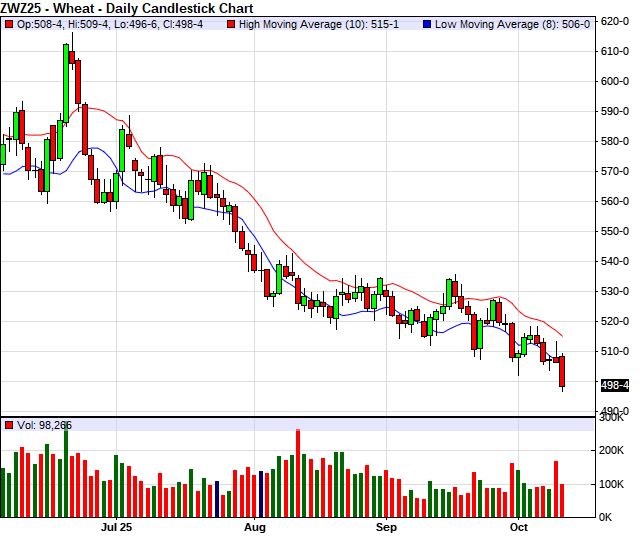Click the tallest red volume bar in August
The image size is (640, 536).
pyautogui.click(x=298, y=472)
